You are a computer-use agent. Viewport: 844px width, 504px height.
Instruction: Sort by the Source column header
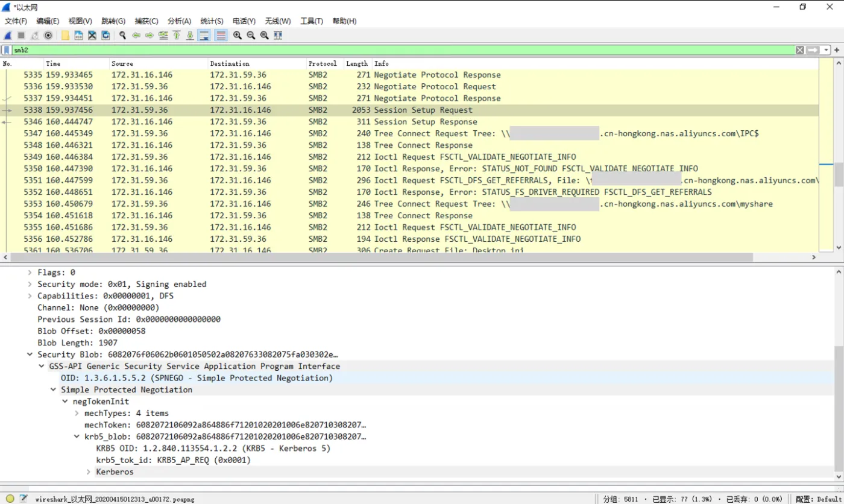159,63
